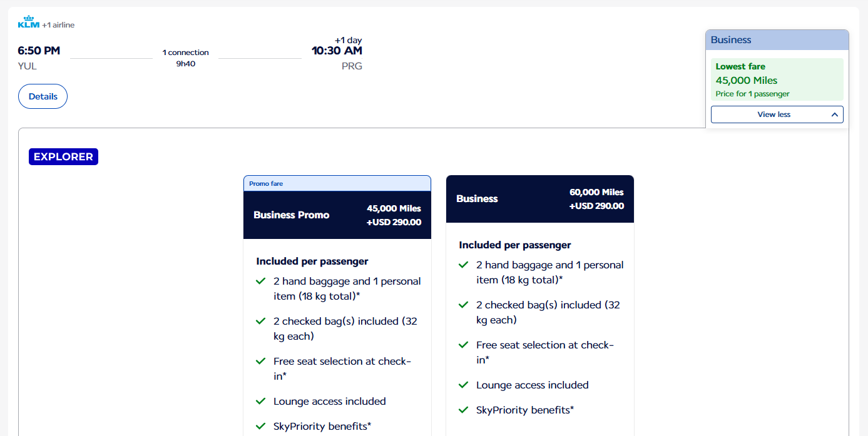Image resolution: width=868 pixels, height=436 pixels.
Task: Click the +1 airline text
Action: 58,25
